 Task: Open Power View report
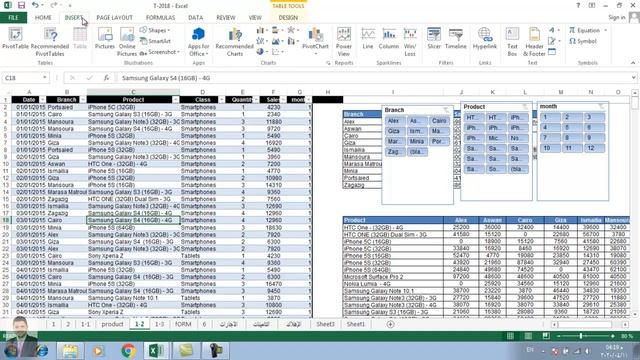(344, 42)
